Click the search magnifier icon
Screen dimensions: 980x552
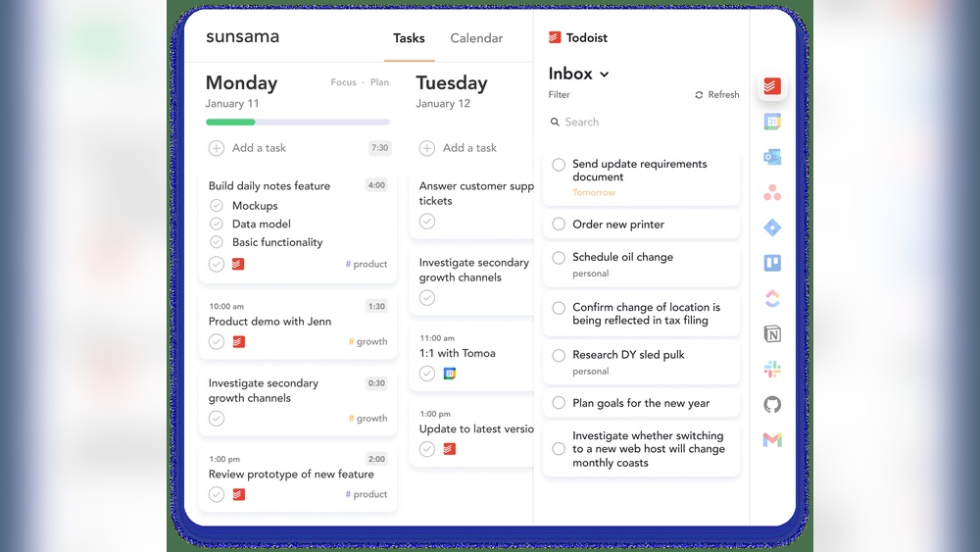click(555, 122)
